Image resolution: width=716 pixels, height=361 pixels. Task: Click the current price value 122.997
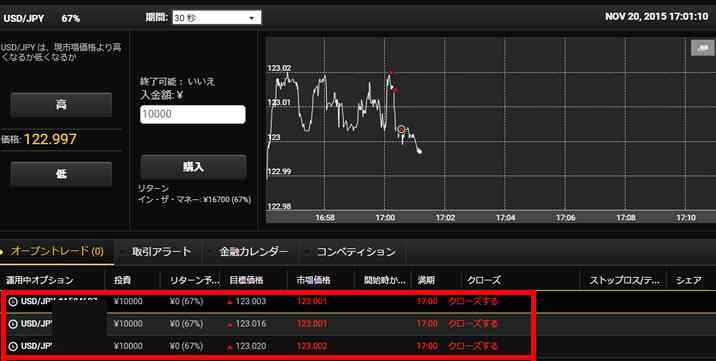click(50, 139)
